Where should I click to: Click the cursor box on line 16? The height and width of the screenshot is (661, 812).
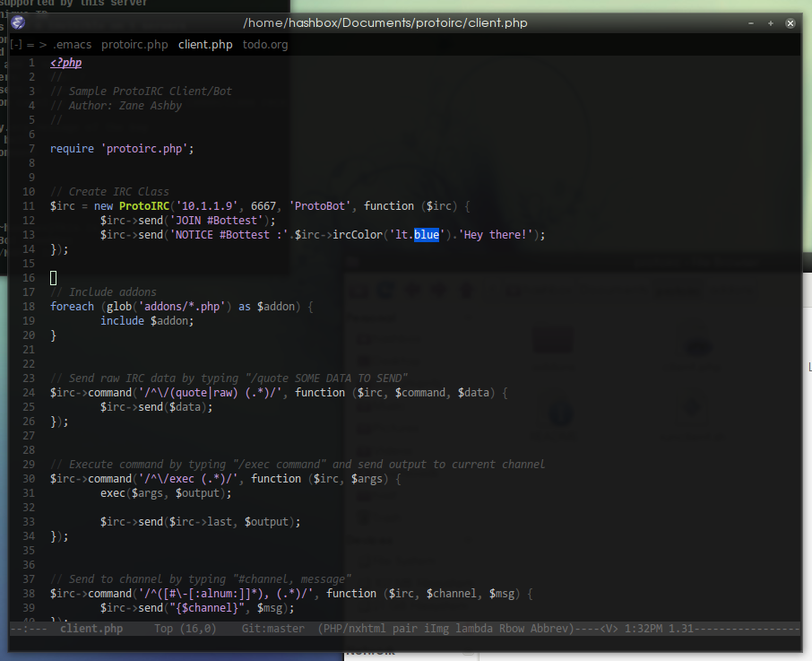click(54, 278)
